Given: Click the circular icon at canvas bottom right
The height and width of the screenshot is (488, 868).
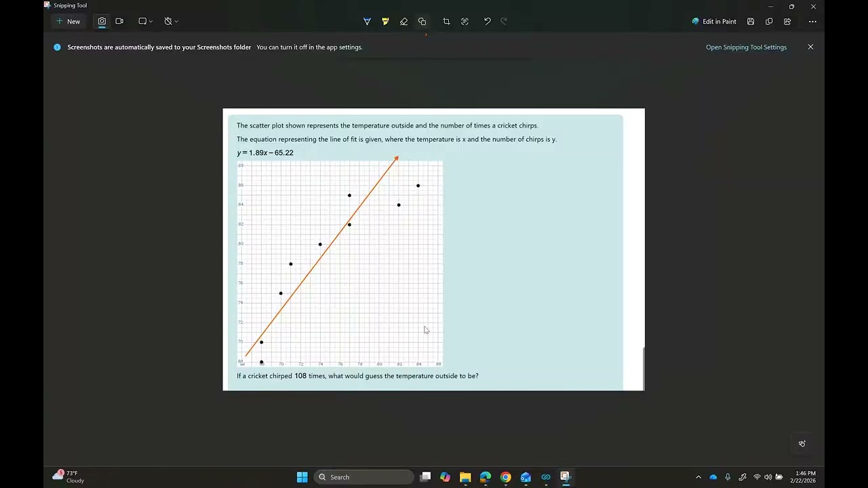Looking at the screenshot, I should click(802, 444).
